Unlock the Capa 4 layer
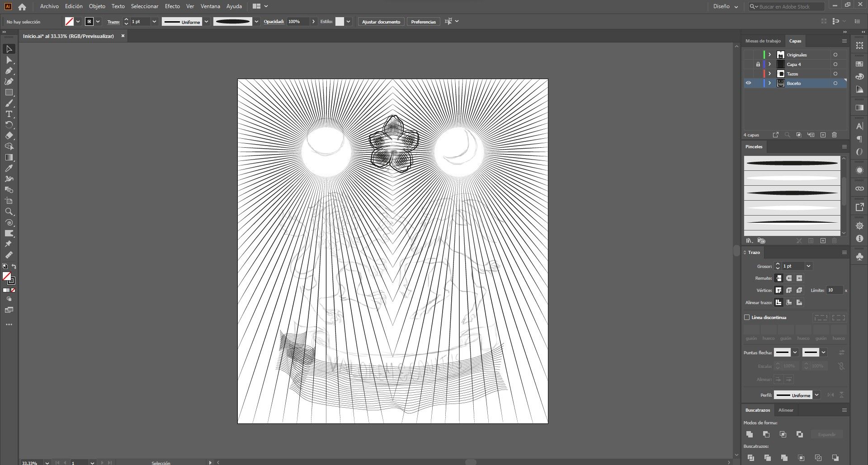The height and width of the screenshot is (465, 868). tap(758, 64)
